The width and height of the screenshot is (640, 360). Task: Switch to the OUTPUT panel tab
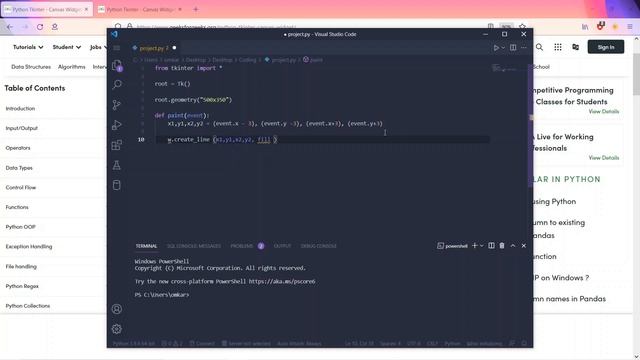coord(282,246)
